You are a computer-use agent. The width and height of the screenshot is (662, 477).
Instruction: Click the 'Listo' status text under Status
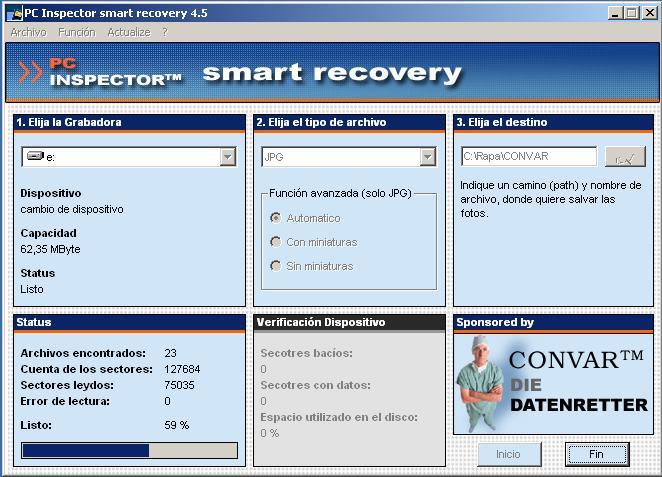[32, 289]
